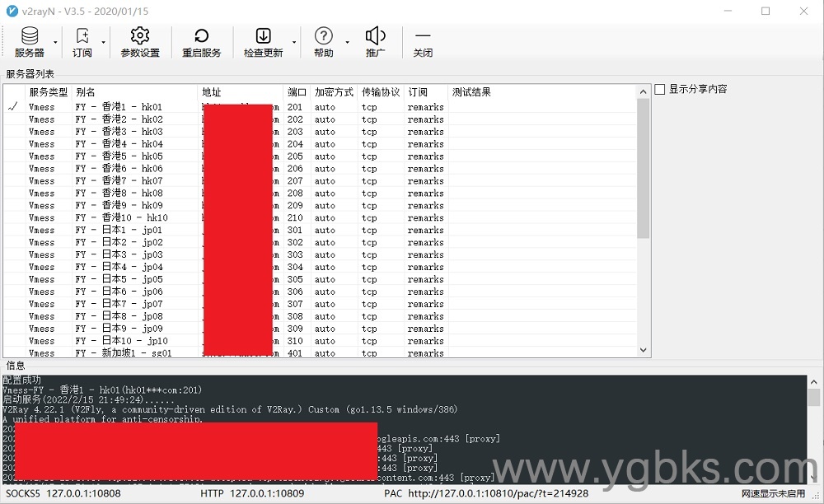Click the V2Ray 4.22.1 version log line

coord(230,409)
